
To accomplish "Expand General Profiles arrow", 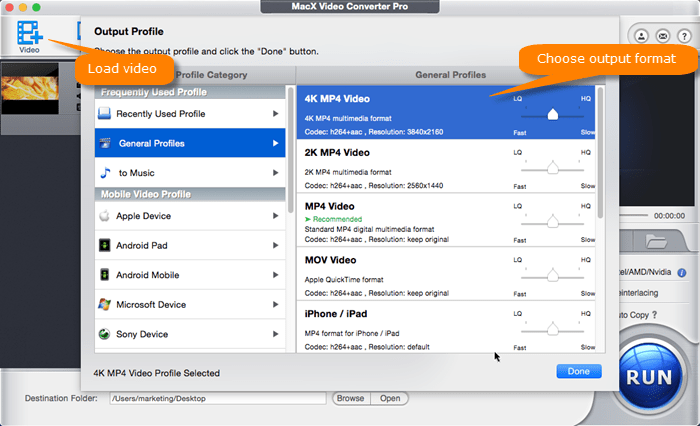I will click(x=275, y=143).
